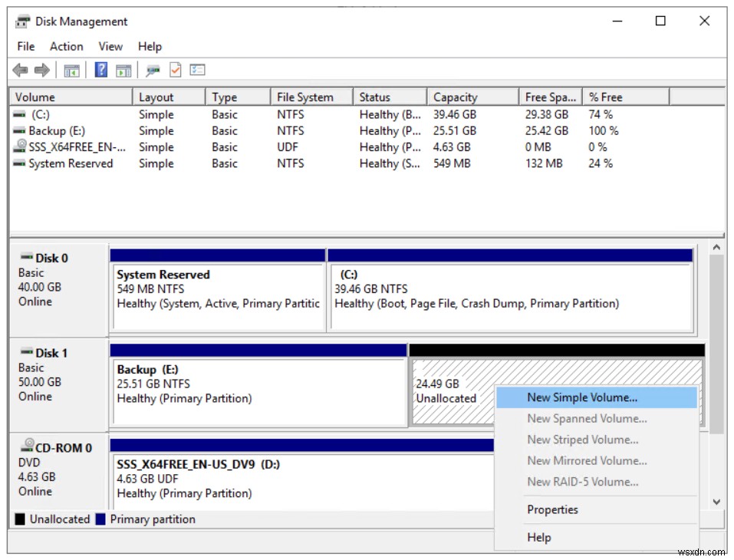
Task: Click the Disk Management title bar icon
Action: pos(24,21)
